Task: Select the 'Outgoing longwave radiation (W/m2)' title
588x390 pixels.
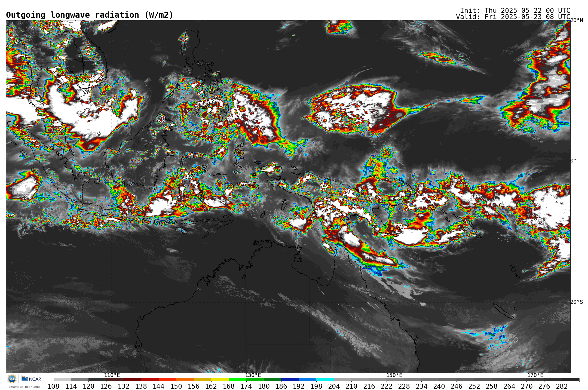Action: click(90, 15)
